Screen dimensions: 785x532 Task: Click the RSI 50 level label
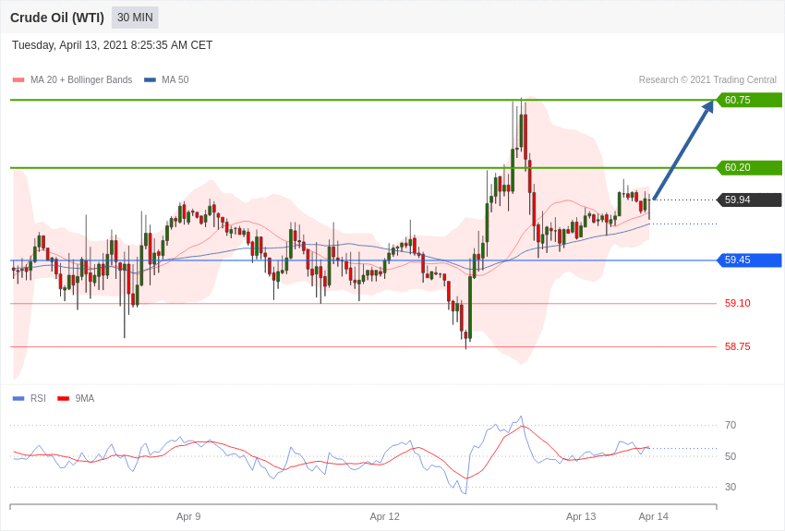point(731,456)
